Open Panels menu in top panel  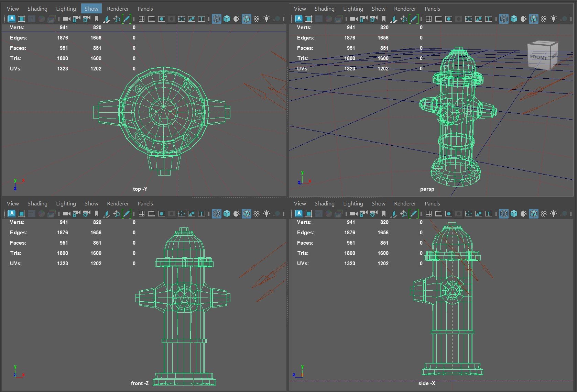coord(145,9)
